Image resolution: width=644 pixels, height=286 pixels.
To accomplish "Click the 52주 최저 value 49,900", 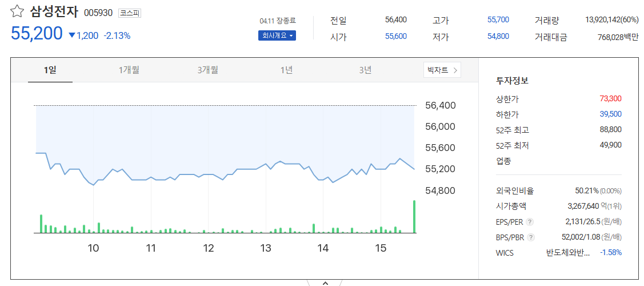I will [x=611, y=145].
